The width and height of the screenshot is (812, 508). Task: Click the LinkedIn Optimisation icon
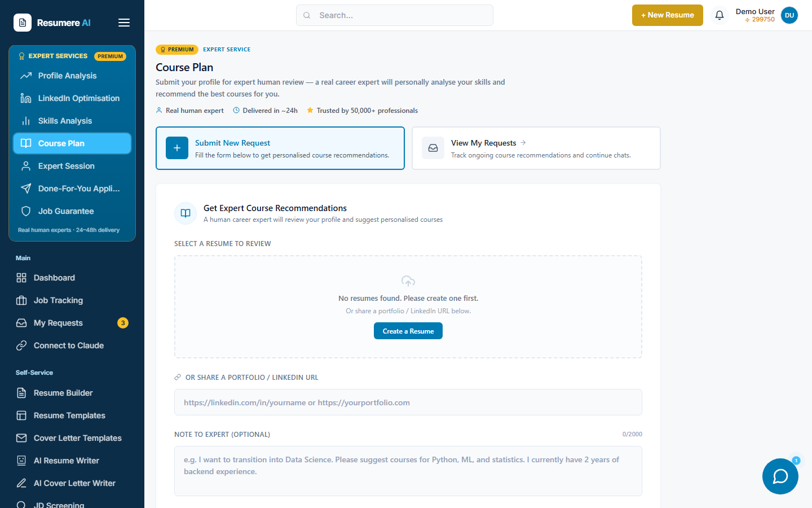point(26,98)
